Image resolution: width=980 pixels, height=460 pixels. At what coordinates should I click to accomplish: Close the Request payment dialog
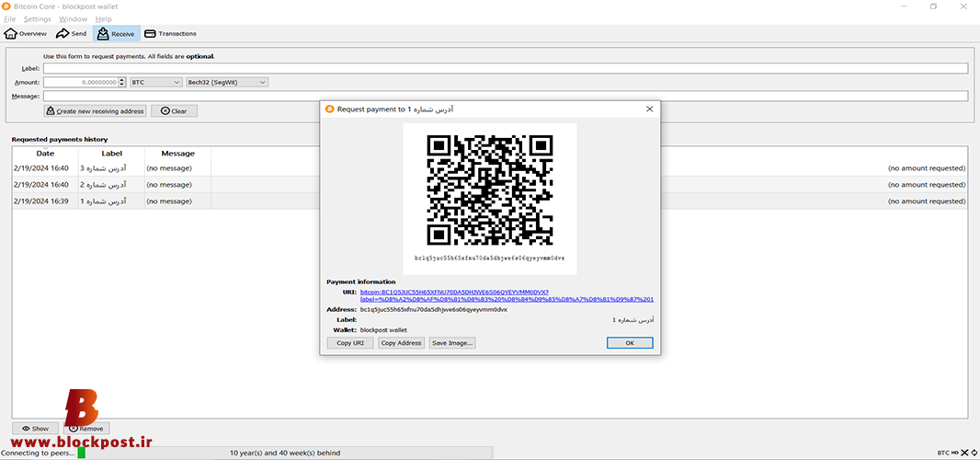[649, 109]
